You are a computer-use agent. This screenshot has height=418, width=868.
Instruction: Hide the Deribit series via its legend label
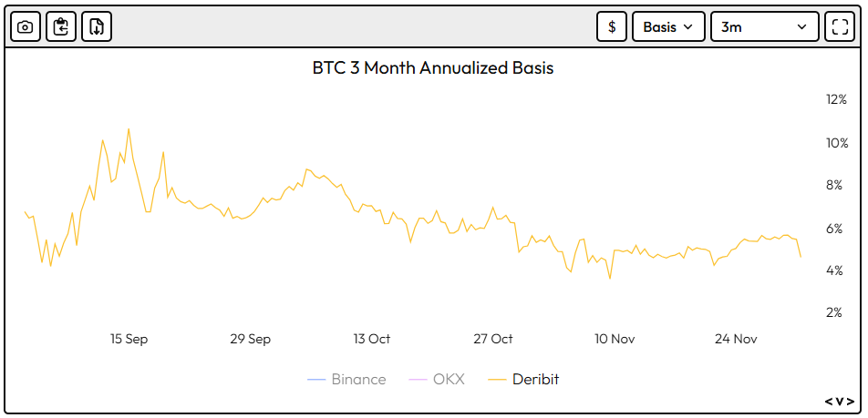[x=535, y=380]
